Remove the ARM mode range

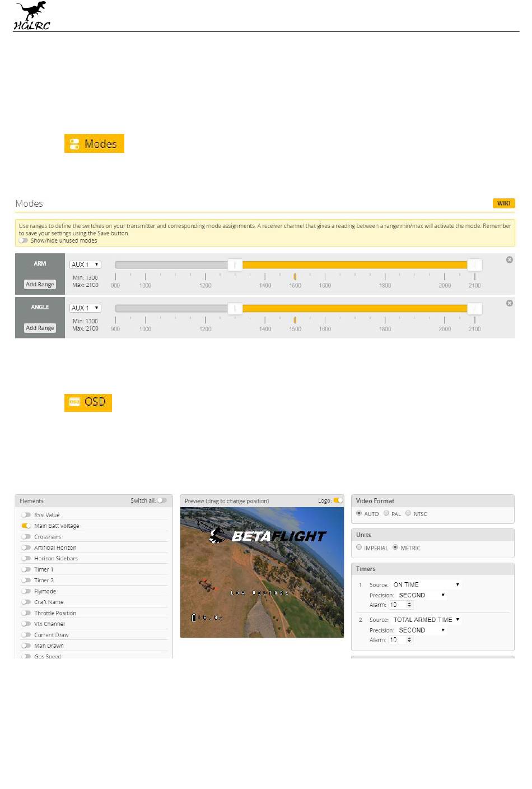coord(509,259)
